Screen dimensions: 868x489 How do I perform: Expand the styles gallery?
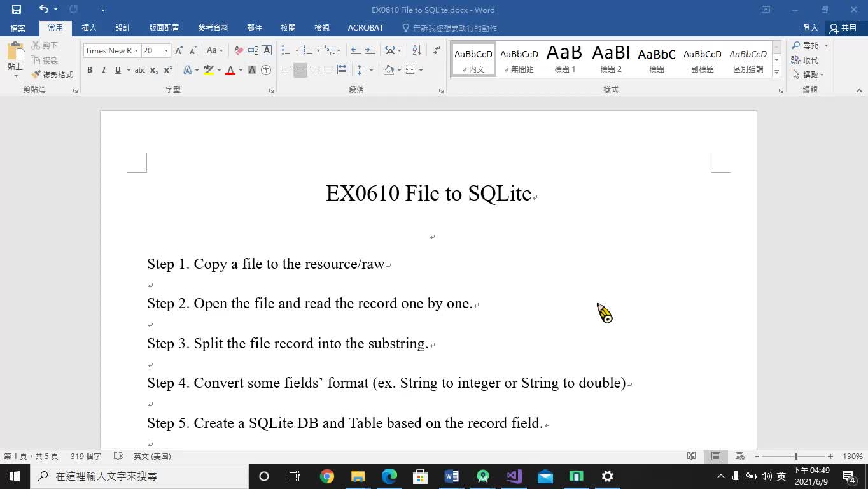pyautogui.click(x=776, y=73)
